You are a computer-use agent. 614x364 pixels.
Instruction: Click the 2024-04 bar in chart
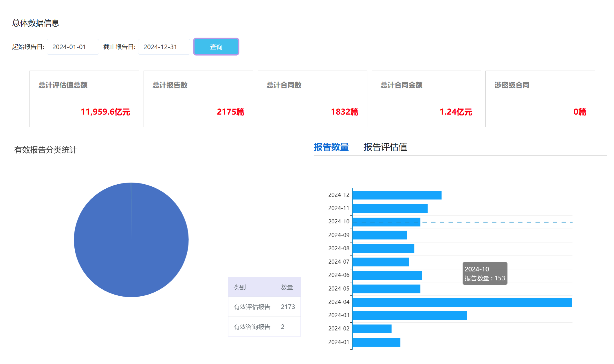[x=462, y=302]
